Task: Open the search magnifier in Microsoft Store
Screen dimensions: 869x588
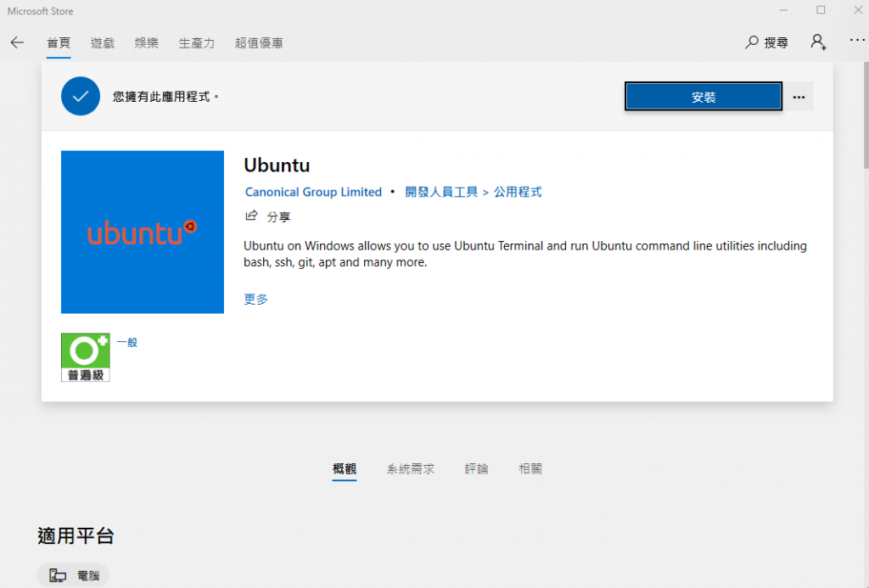Action: [752, 42]
